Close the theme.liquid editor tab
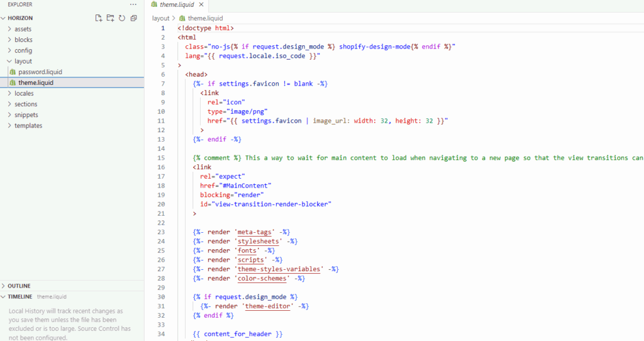This screenshot has height=341, width=644. [x=201, y=4]
